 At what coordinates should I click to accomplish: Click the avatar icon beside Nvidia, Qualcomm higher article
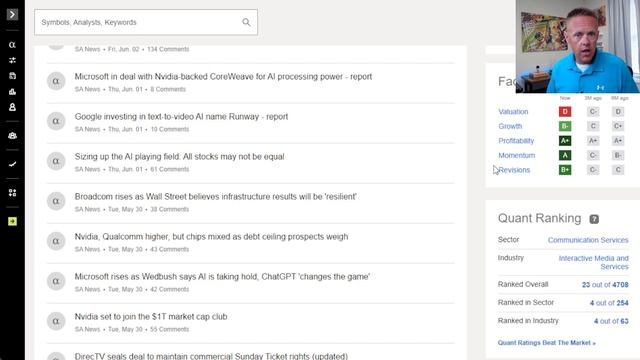pos(56,241)
